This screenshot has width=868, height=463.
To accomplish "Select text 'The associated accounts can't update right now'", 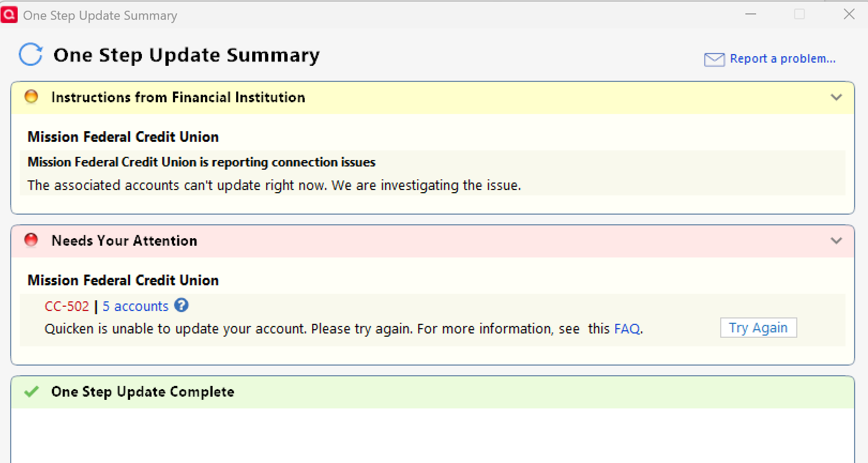I will click(177, 185).
